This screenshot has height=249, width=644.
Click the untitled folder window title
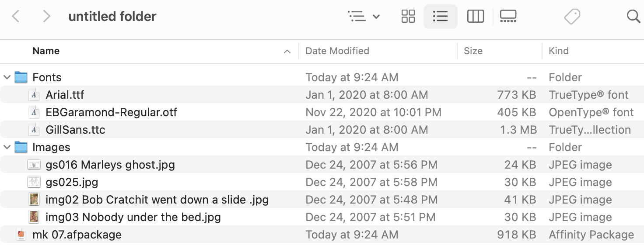pos(112,17)
